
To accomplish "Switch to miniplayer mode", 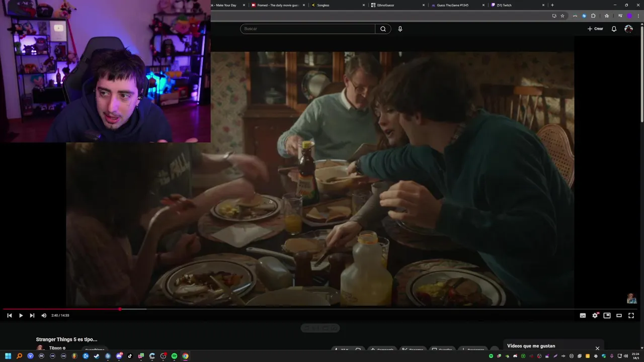I will [x=607, y=315].
